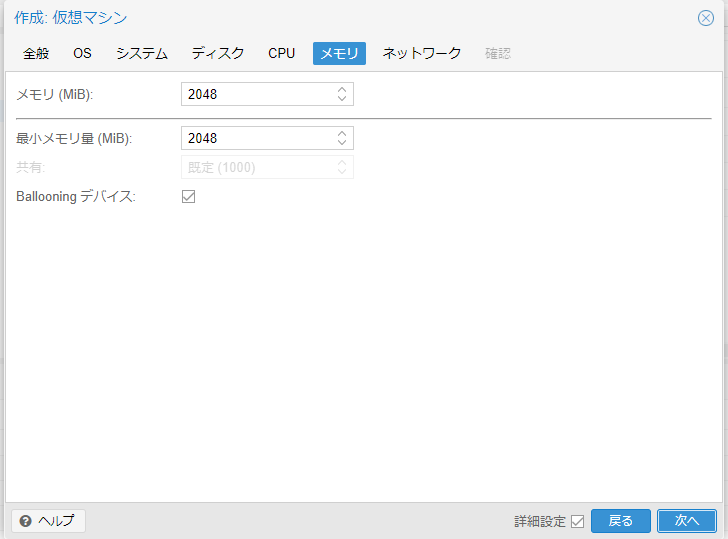
Task: Toggle the Ballooning デバイス checkbox
Action: (x=188, y=197)
